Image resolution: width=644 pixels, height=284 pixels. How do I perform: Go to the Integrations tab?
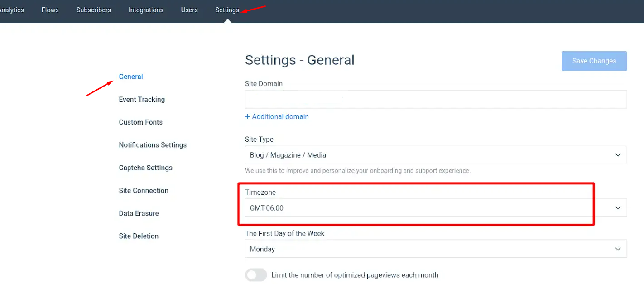[146, 10]
